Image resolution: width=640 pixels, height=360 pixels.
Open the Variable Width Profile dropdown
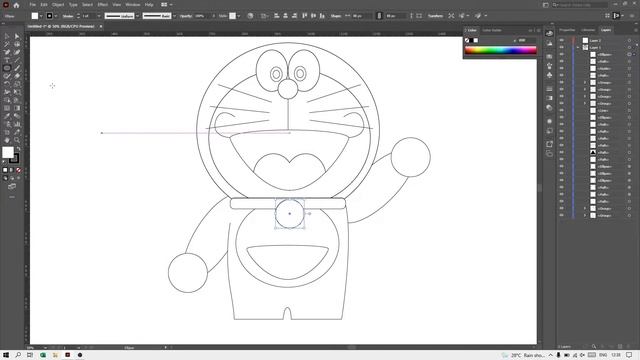138,16
